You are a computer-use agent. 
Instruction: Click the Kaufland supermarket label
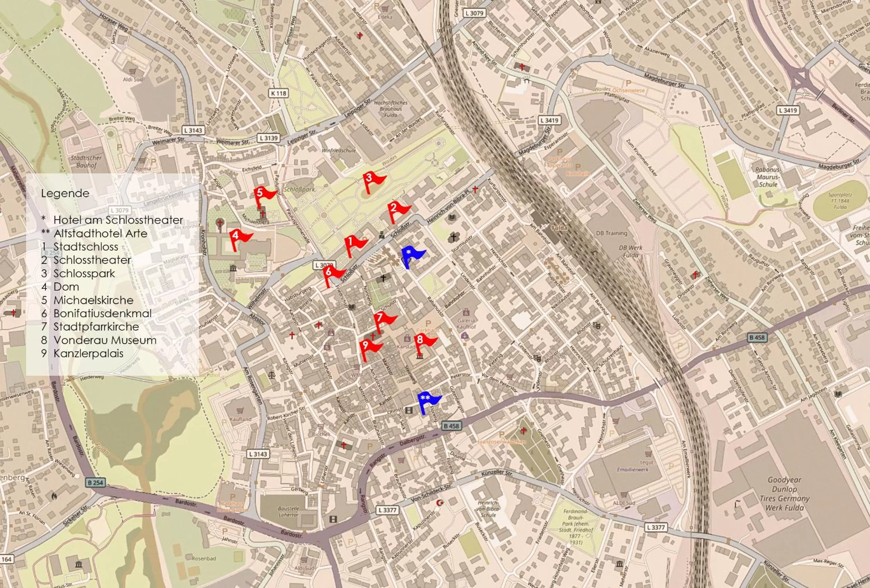240,419
